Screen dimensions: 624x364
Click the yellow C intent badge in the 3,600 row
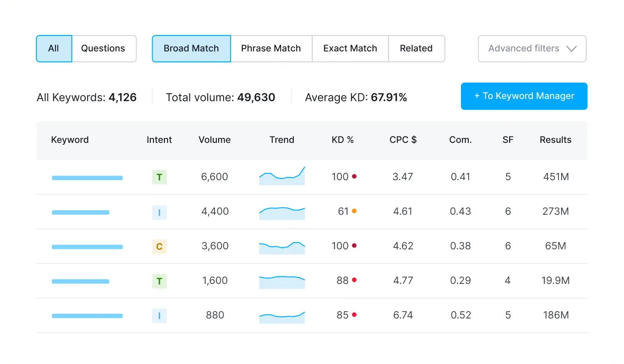point(159,247)
